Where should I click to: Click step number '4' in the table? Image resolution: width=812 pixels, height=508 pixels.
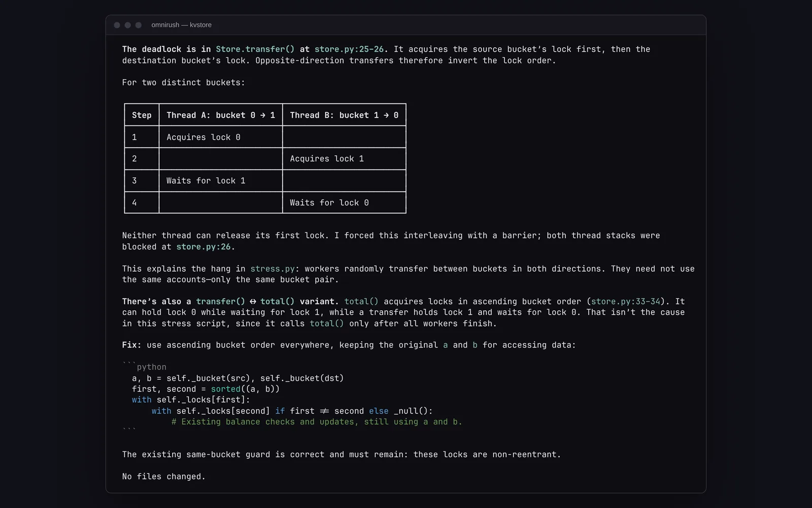[x=134, y=203]
